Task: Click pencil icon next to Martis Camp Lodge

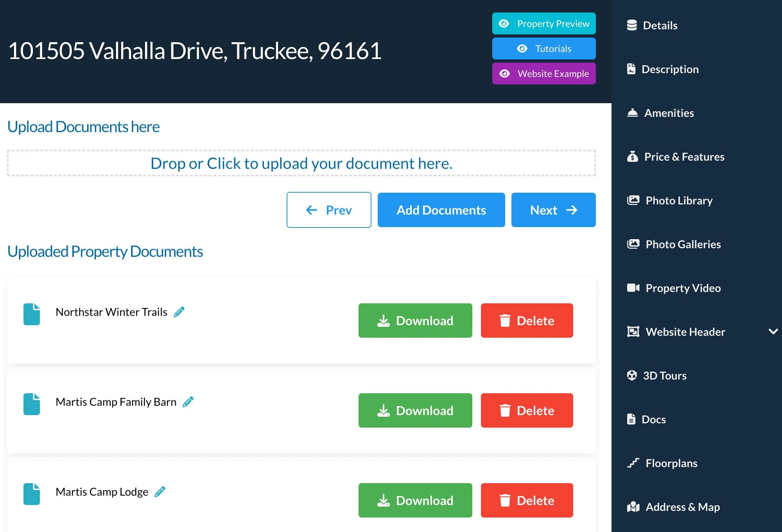Action: [x=160, y=492]
